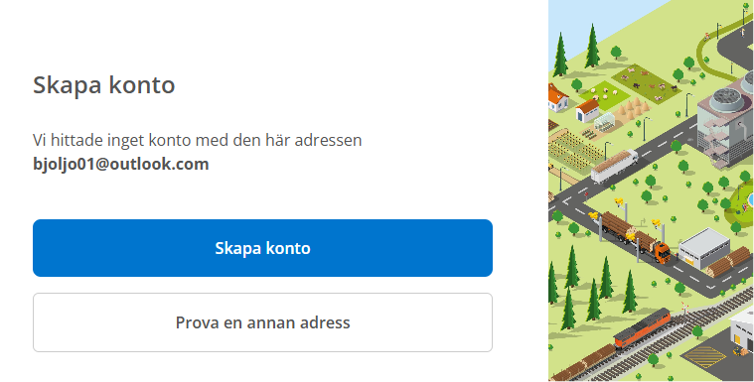Click the dark green cow pasture

[x=646, y=83]
